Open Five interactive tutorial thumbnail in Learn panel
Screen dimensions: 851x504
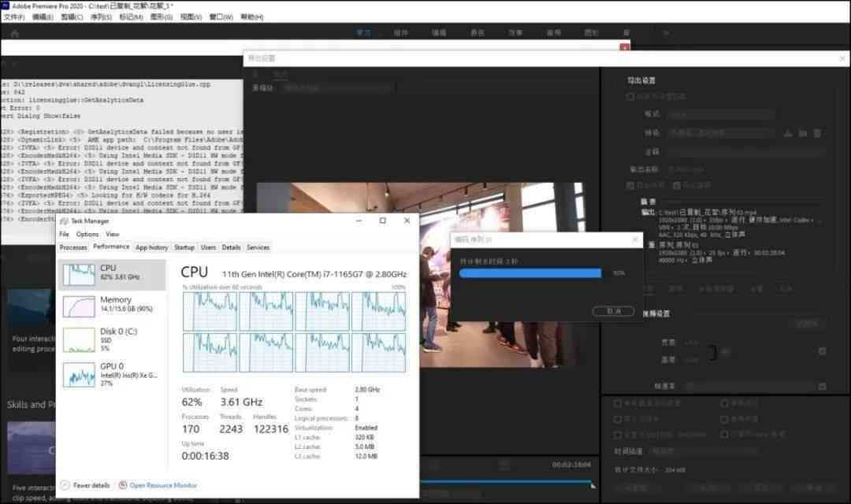31,447
